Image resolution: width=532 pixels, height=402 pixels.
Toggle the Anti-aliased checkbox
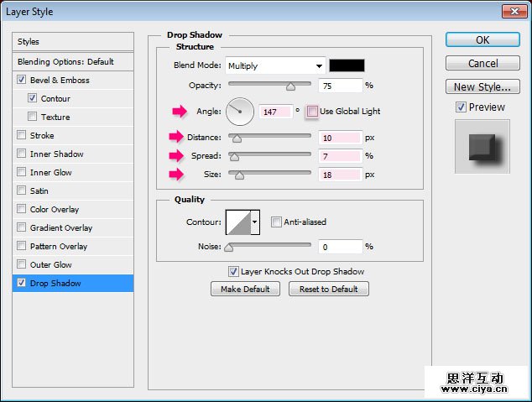(x=276, y=222)
